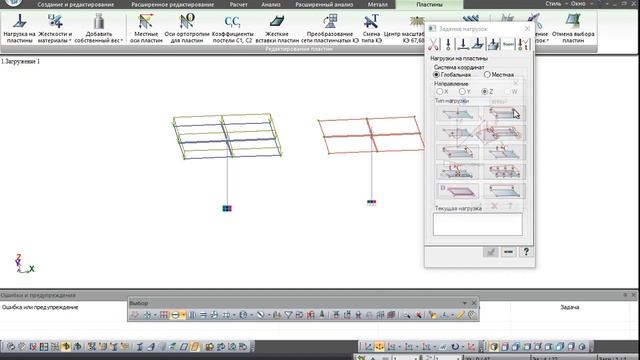Image resolution: width=640 pixels, height=360 pixels.
Task: Click highlighted orange view icon in bottom-left toolbar
Action: 66,347
